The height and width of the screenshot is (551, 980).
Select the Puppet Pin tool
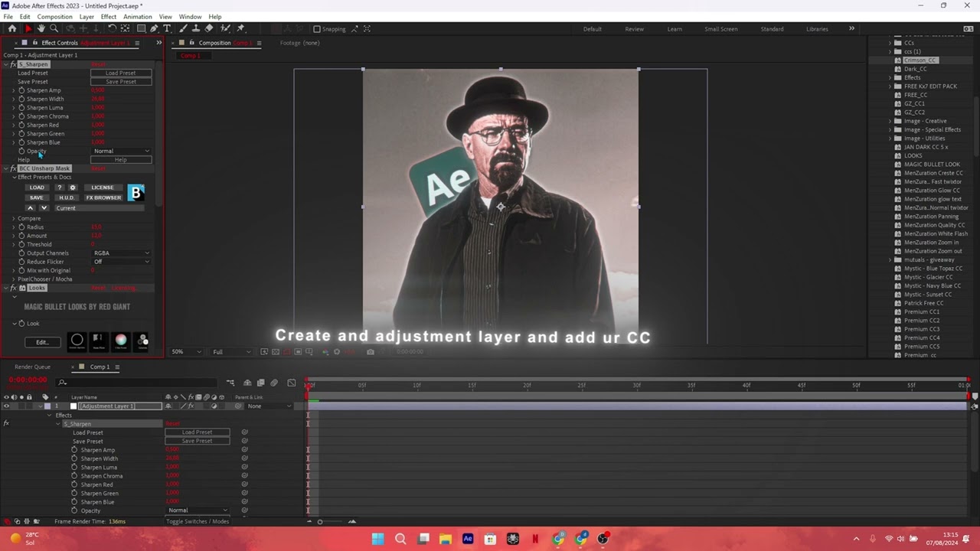pos(240,29)
